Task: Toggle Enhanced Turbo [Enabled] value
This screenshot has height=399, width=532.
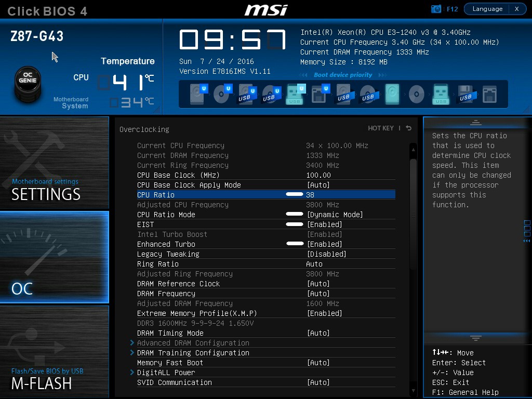Action: pos(324,244)
